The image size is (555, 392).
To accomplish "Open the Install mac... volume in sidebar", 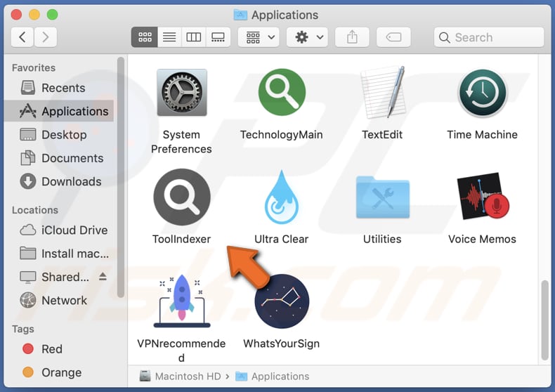I will click(x=59, y=254).
